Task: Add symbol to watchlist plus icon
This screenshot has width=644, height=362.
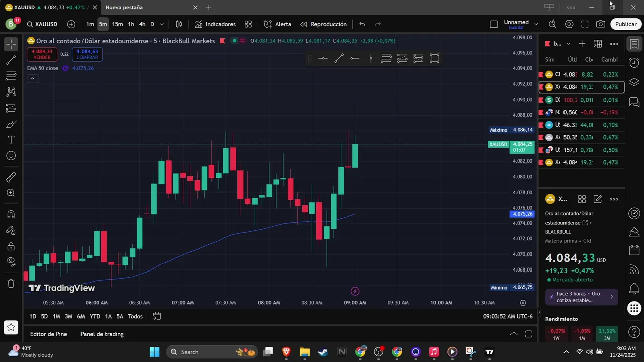Action: 582,44
